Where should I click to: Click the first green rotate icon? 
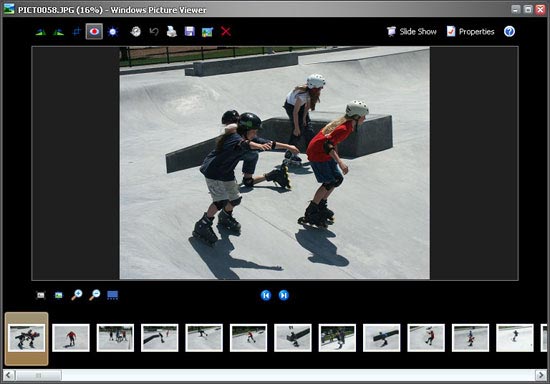coord(41,32)
